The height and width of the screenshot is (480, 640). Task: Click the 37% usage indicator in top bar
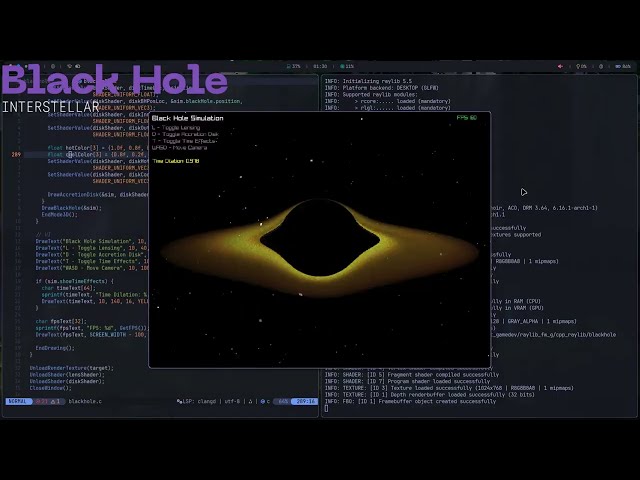click(x=293, y=66)
